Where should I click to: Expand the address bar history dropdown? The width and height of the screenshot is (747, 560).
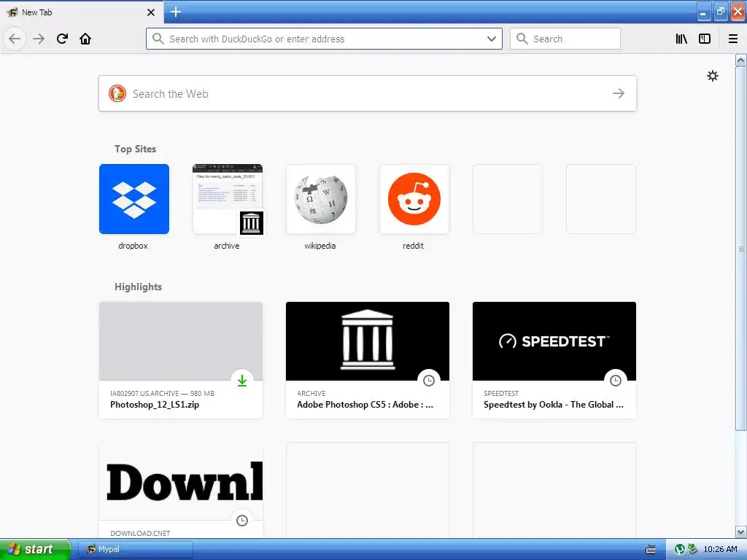(x=492, y=39)
